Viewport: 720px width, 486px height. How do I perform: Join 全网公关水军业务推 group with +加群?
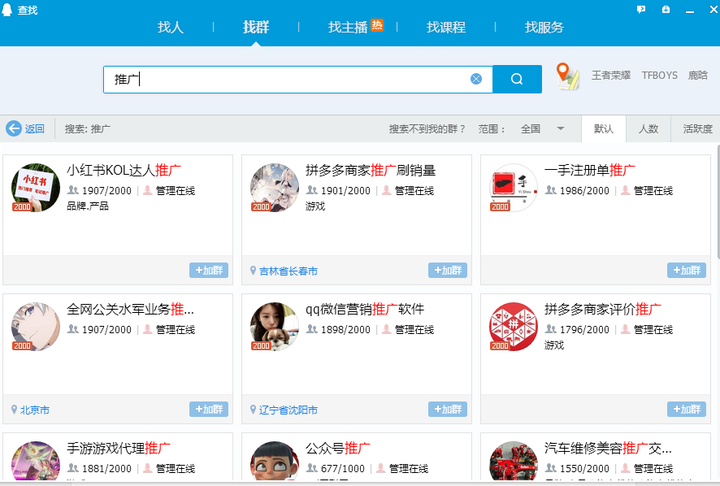coord(208,409)
